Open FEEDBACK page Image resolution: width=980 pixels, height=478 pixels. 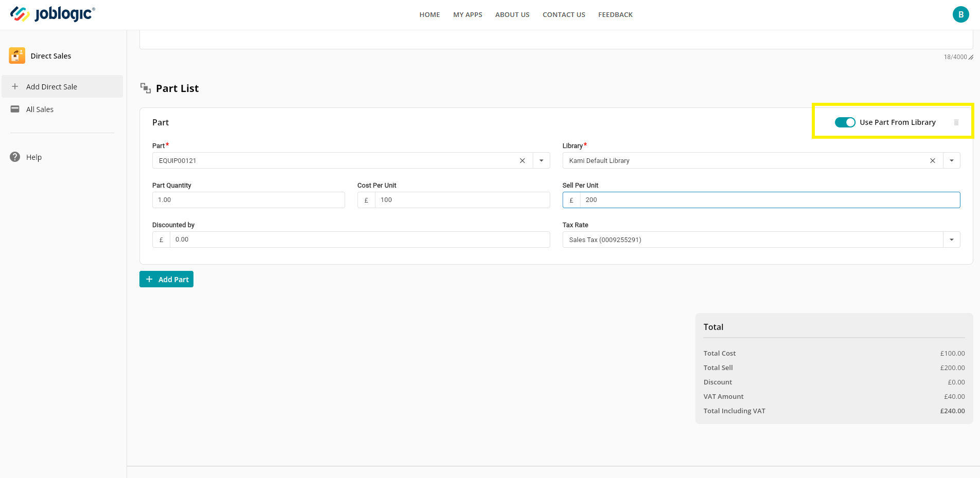pyautogui.click(x=615, y=14)
